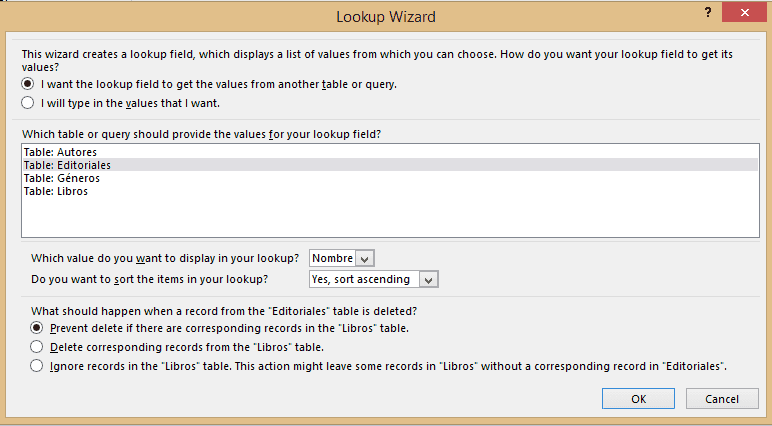Click 'Which value do you want to display' label
Viewport: 772px width, 426px height.
coord(165,259)
